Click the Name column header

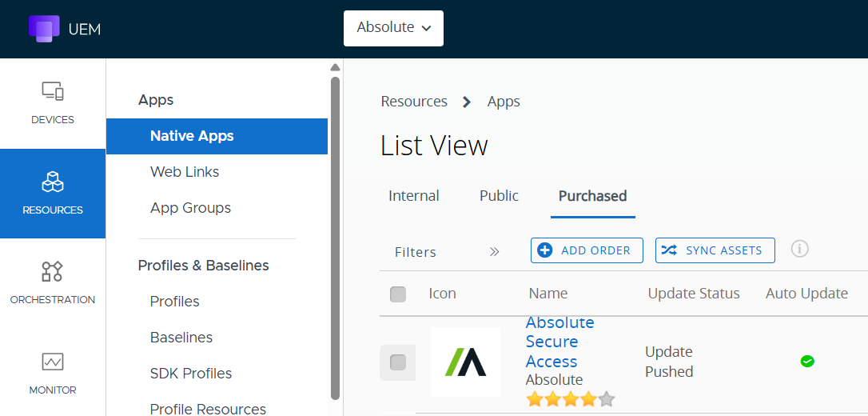tap(548, 294)
